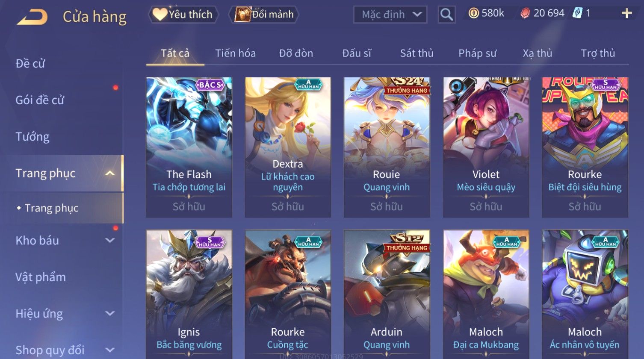This screenshot has height=359, width=644.
Task: Open Đổi mảnh chest button
Action: pyautogui.click(x=263, y=15)
